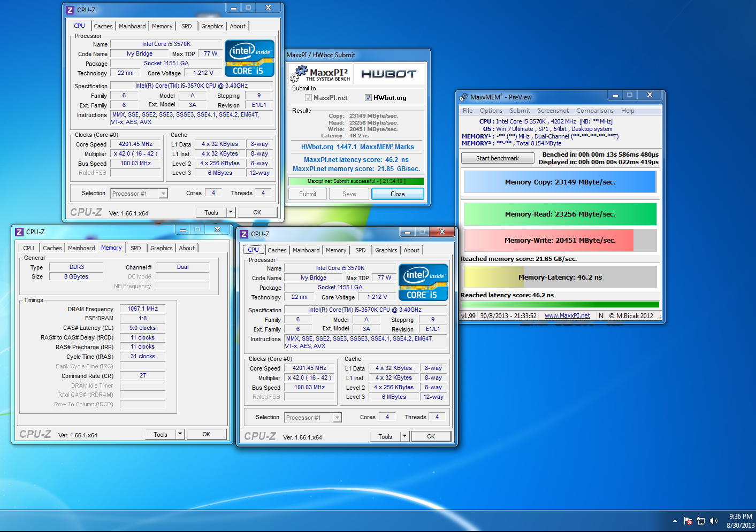Open the network tray icon
The height and width of the screenshot is (532, 756).
pyautogui.click(x=701, y=521)
